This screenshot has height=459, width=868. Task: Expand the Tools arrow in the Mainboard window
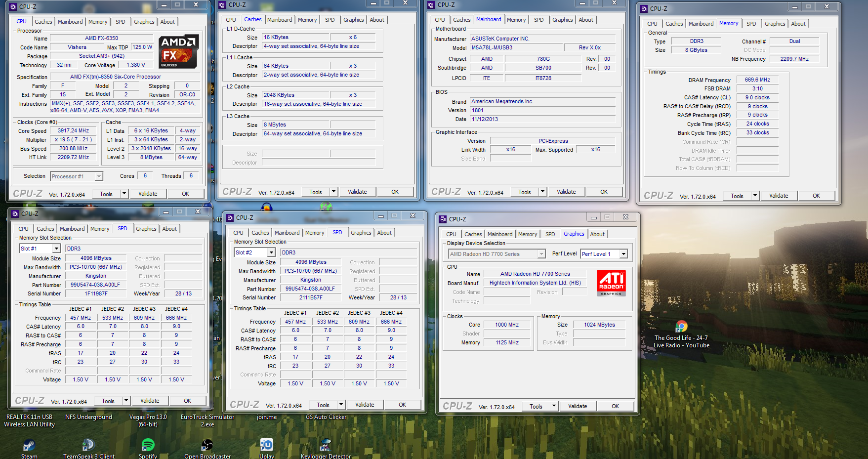pos(542,192)
